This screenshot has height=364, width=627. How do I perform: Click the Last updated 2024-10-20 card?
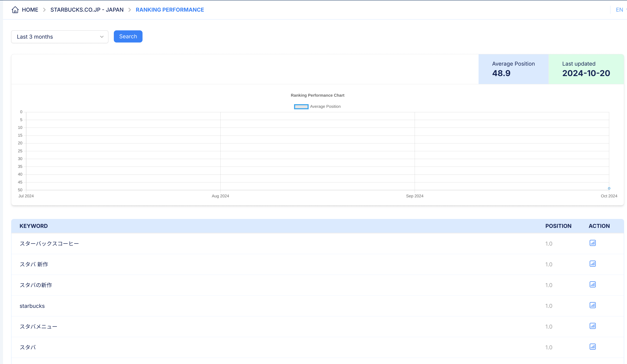click(586, 69)
